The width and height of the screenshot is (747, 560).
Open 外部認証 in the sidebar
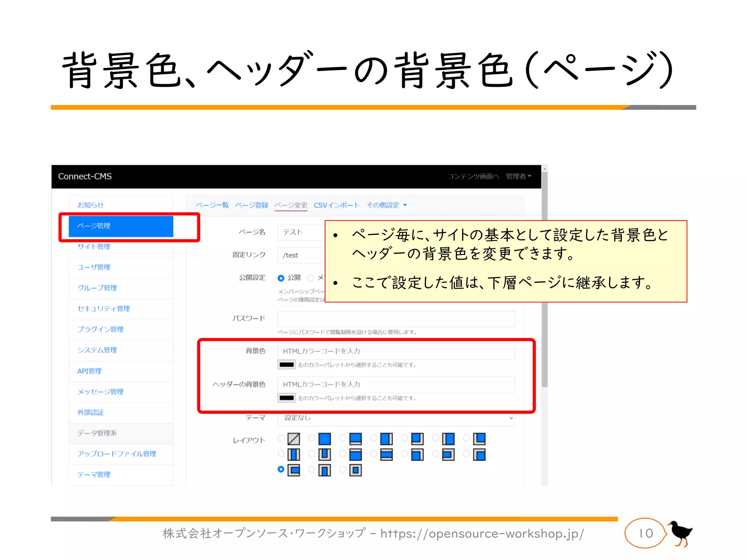click(x=121, y=413)
